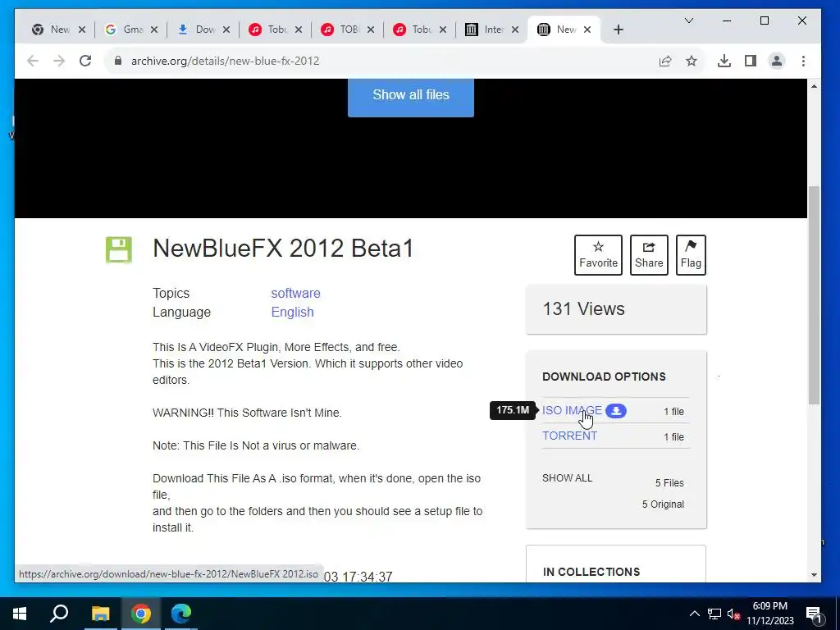Click the '131 Views' text
This screenshot has height=630, width=840.
(583, 309)
